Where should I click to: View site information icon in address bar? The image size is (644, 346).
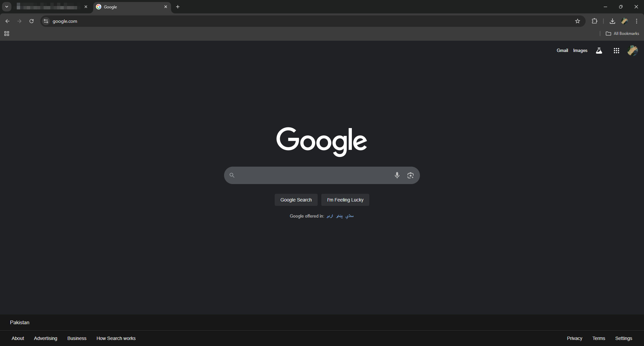(46, 21)
